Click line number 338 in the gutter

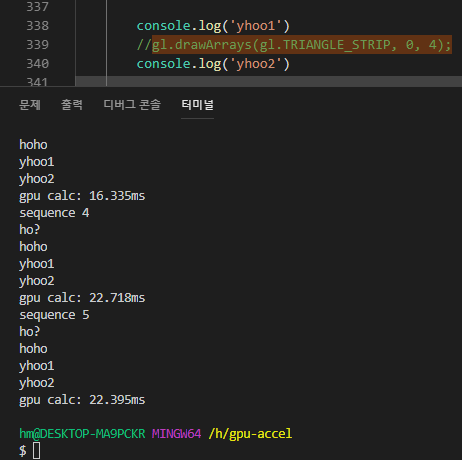point(37,26)
